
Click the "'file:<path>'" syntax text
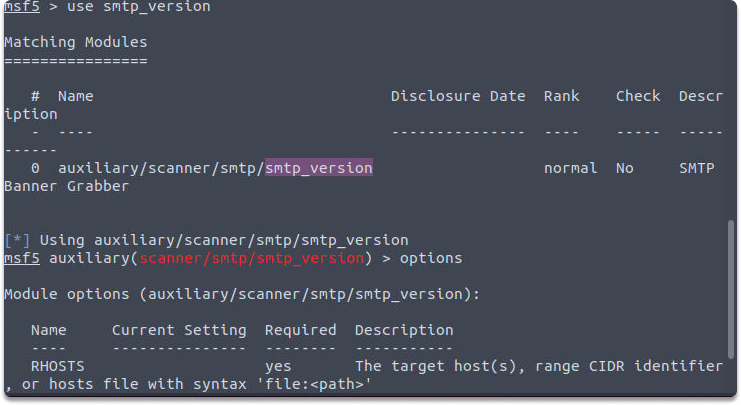pyautogui.click(x=314, y=384)
